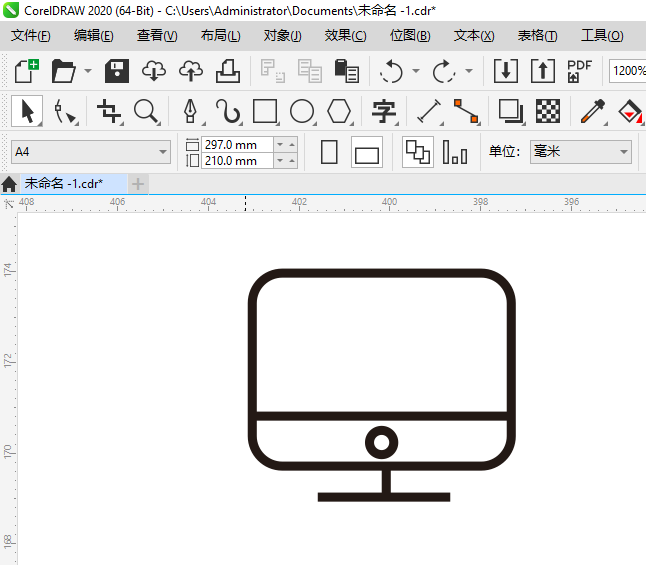
Task: Toggle apply layout to current page
Action: click(x=455, y=152)
